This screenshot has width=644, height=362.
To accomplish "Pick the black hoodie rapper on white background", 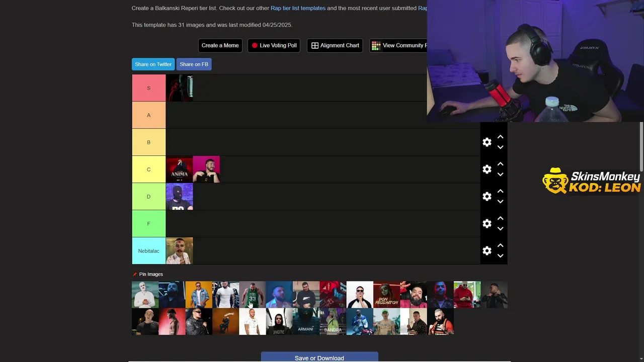I will 279,321.
